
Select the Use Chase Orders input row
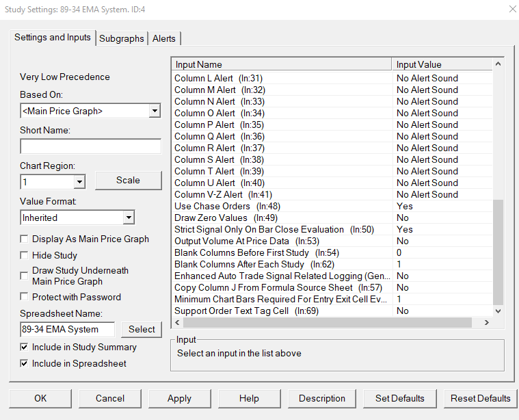pyautogui.click(x=227, y=206)
